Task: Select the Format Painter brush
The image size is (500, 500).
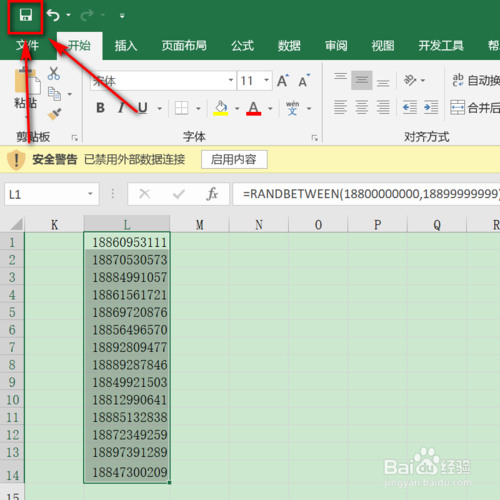Action: [54, 114]
